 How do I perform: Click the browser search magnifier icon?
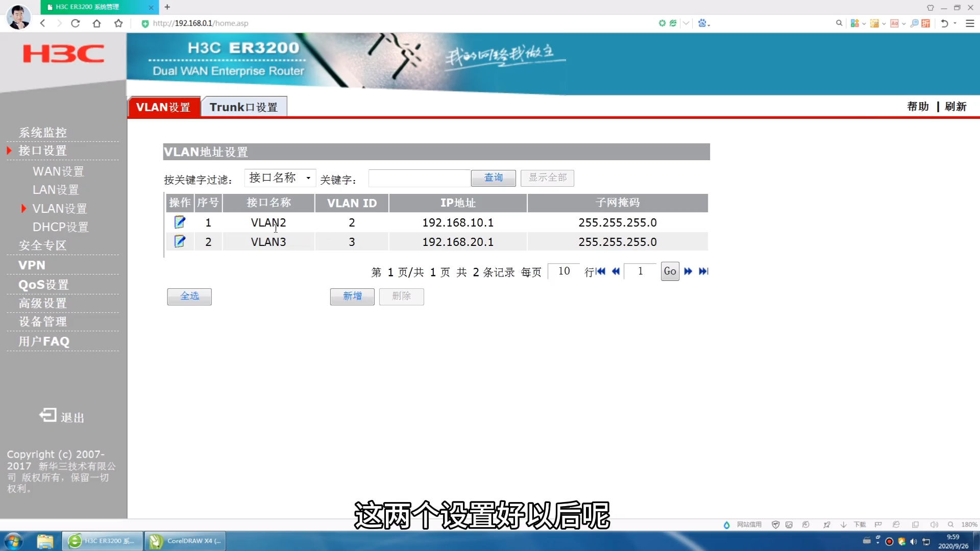838,23
